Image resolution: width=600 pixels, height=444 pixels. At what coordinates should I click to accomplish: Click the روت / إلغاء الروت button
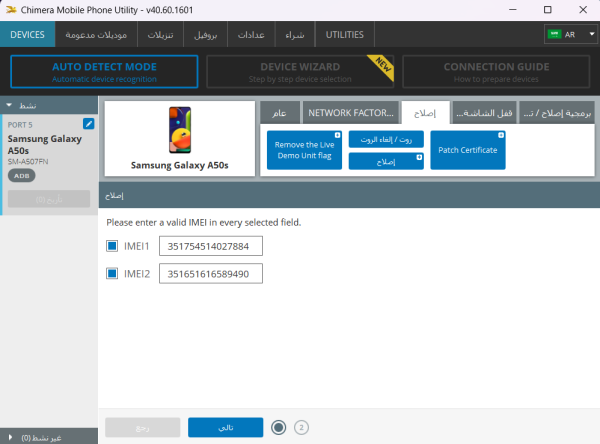[x=386, y=139]
